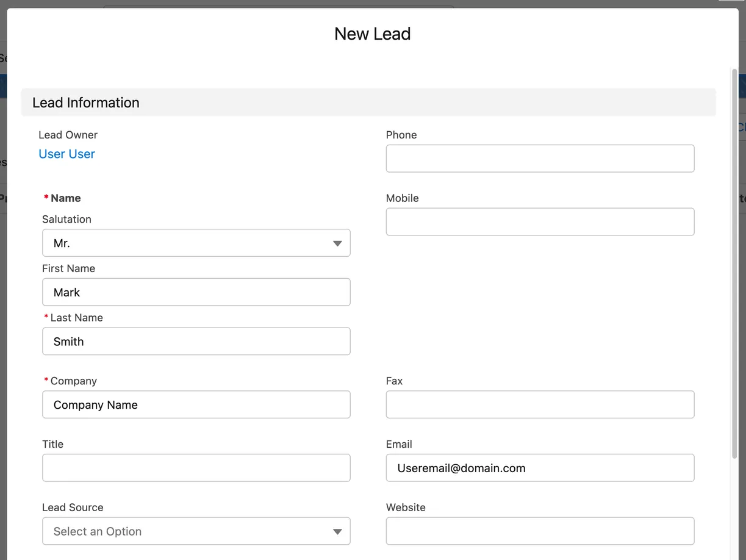Click the required Name group label

(x=65, y=198)
